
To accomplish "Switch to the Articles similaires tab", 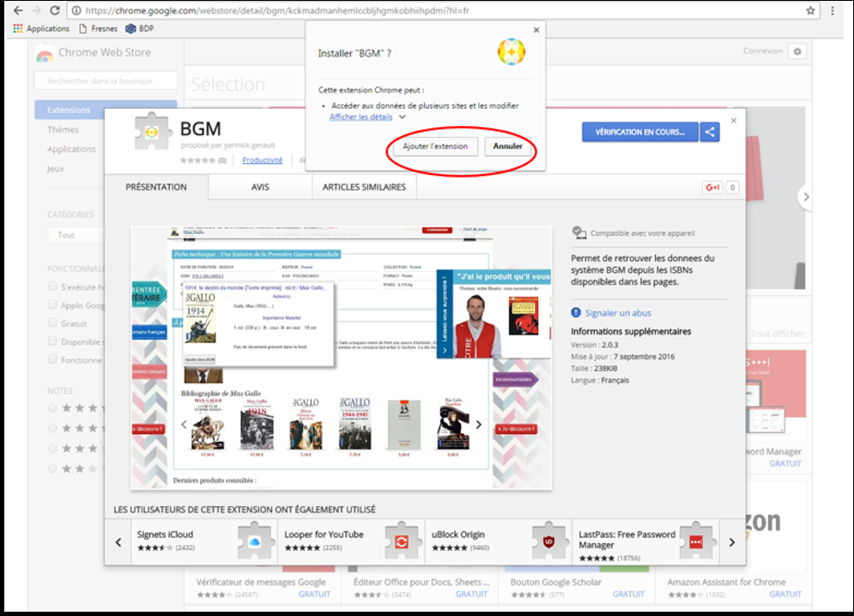I will click(365, 187).
